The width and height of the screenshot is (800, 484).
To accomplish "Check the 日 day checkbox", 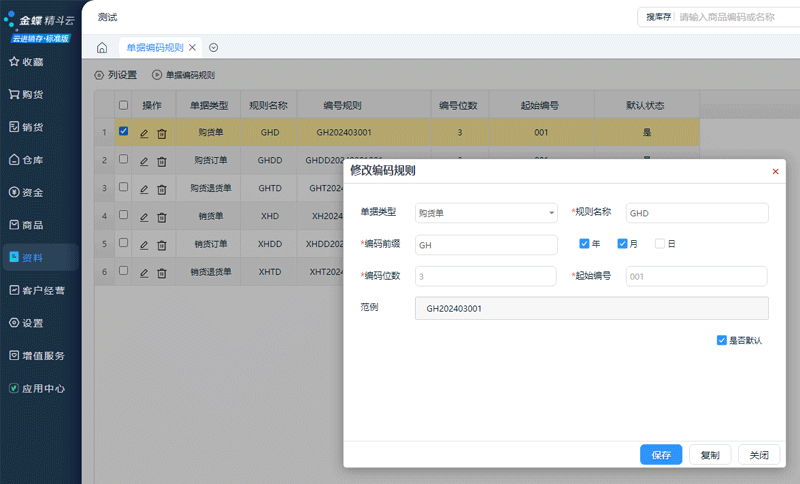I will coord(660,244).
